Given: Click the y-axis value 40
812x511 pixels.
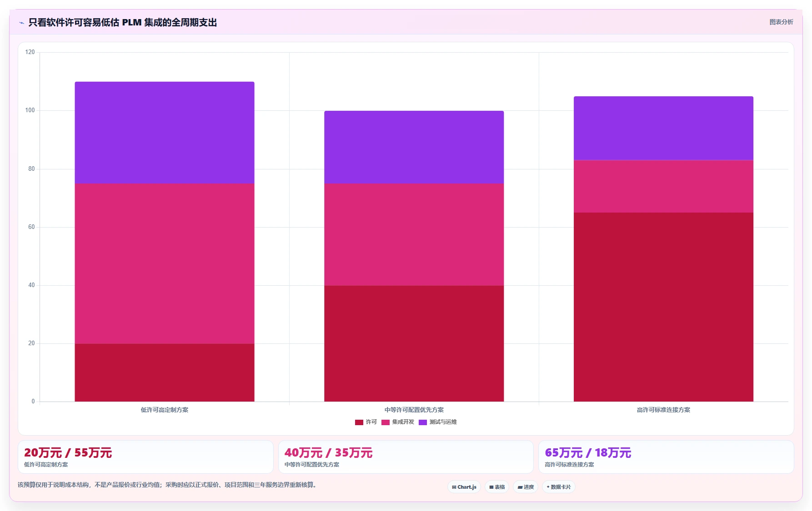Looking at the screenshot, I should (31, 285).
